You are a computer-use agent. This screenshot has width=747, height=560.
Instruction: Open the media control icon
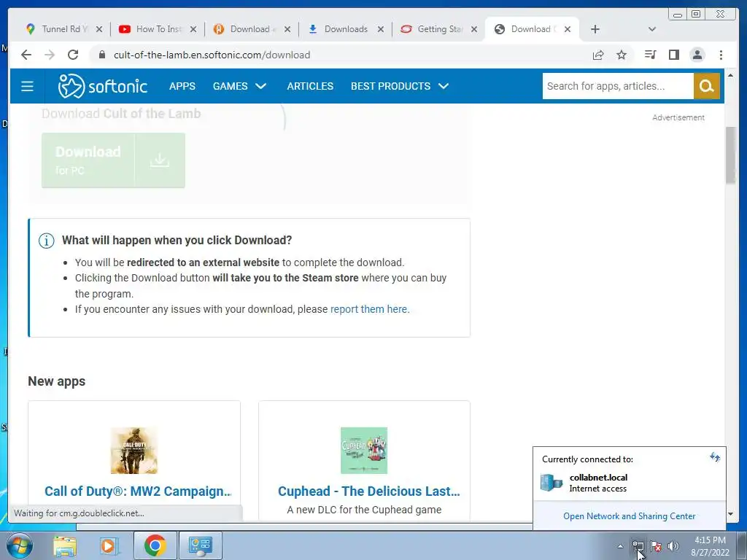pyautogui.click(x=650, y=55)
